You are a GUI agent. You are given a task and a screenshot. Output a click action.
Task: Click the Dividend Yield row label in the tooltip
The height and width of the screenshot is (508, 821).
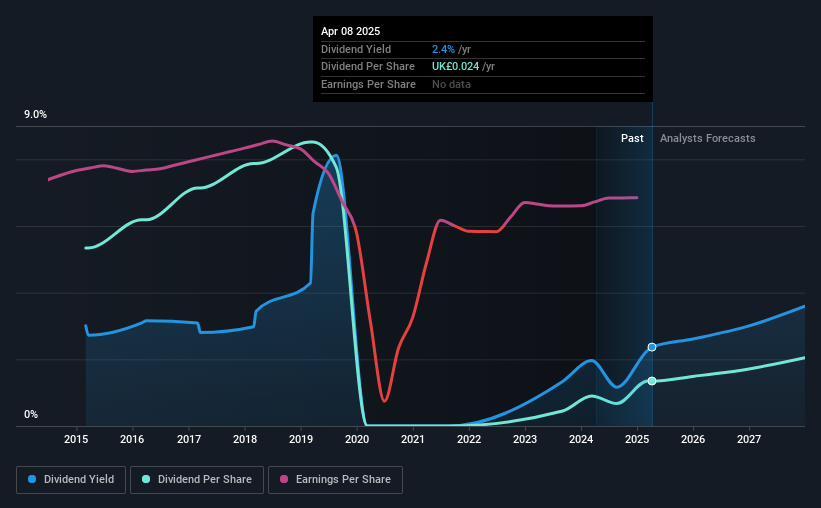coord(356,49)
